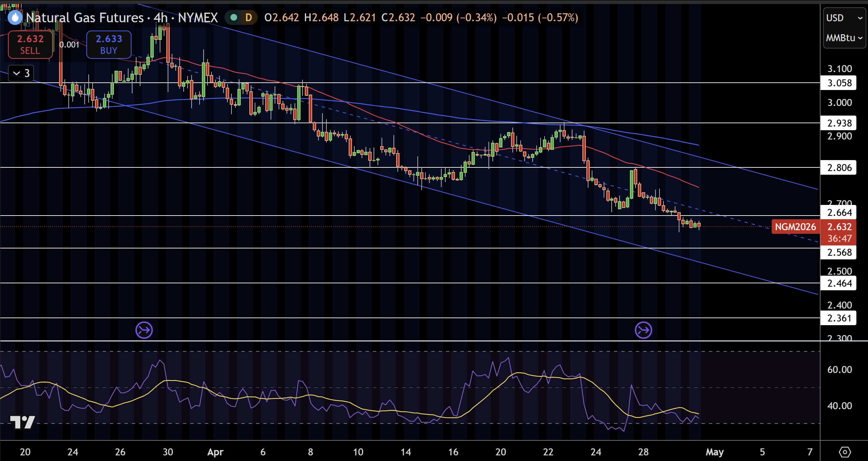Click the O2.642 open value in header
The image size is (868, 461).
point(281,18)
